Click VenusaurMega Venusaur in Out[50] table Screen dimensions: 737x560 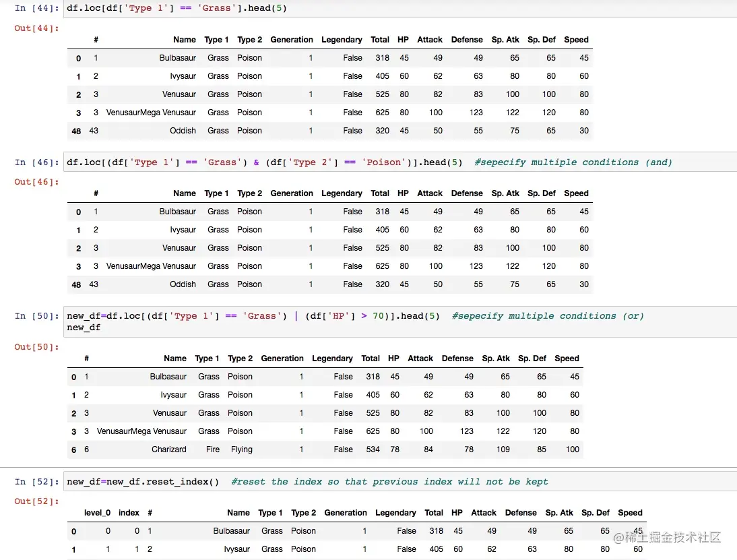tap(141, 431)
